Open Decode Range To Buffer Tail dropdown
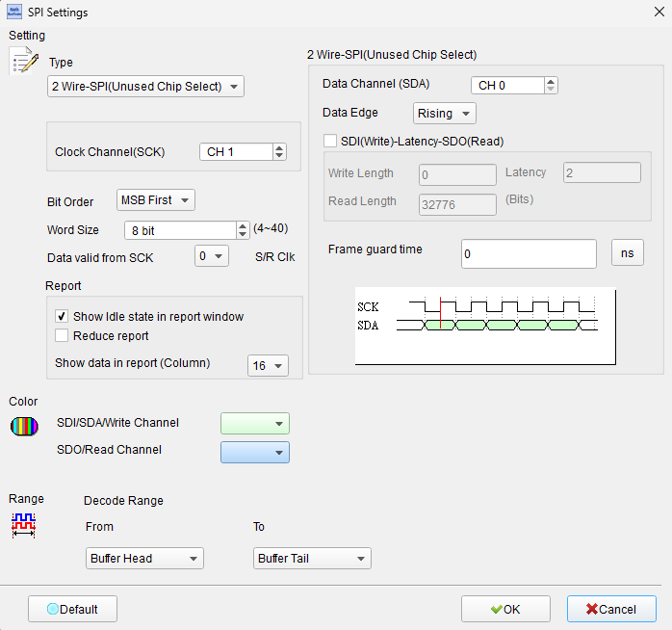This screenshot has width=672, height=630. (x=312, y=559)
